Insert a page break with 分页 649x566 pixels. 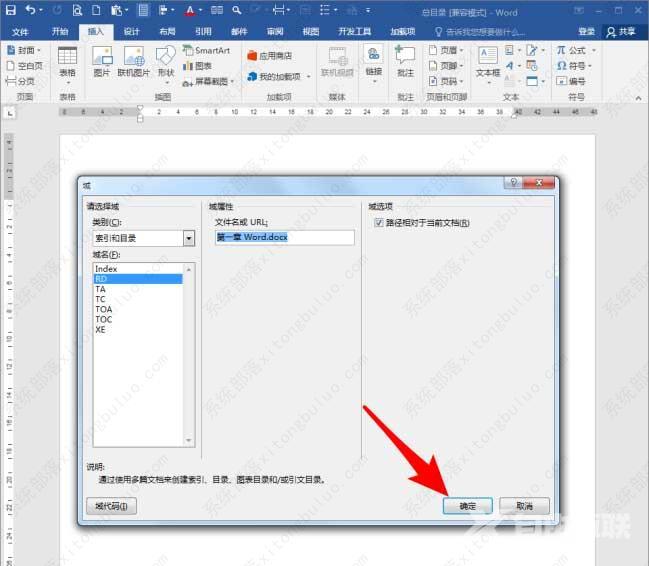20,81
